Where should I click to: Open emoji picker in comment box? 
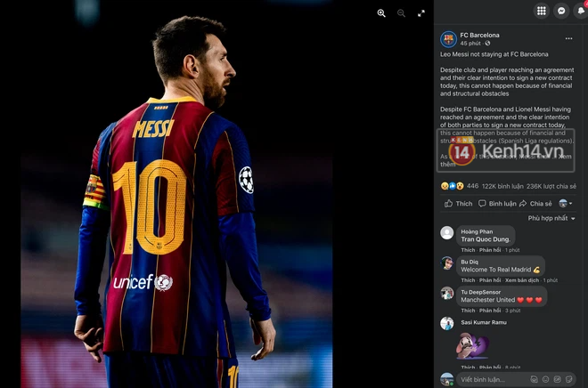coord(545,379)
